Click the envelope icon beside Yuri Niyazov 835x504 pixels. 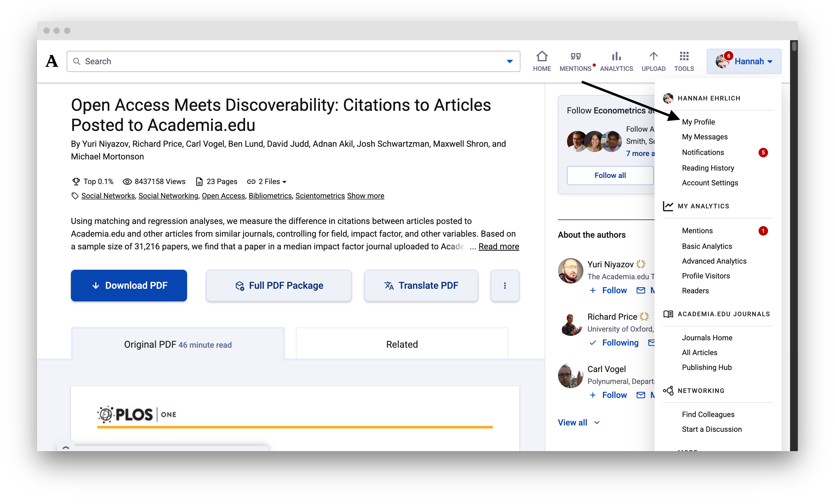click(640, 290)
